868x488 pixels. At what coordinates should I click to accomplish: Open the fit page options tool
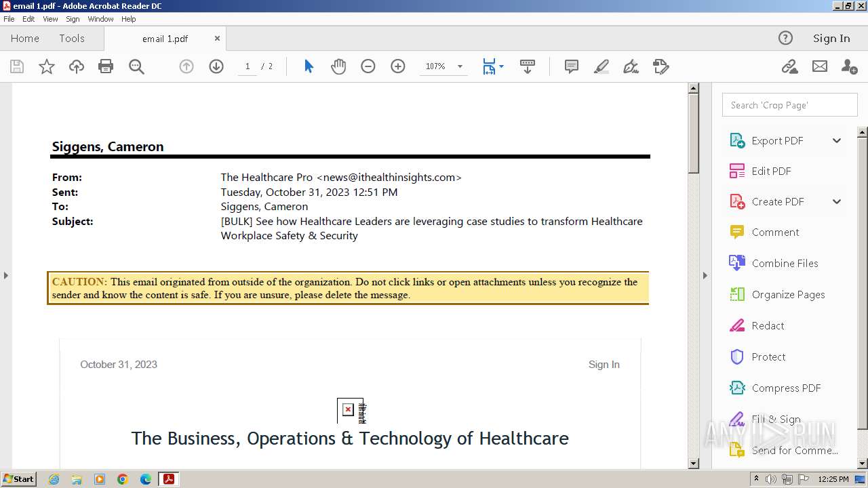(x=489, y=66)
